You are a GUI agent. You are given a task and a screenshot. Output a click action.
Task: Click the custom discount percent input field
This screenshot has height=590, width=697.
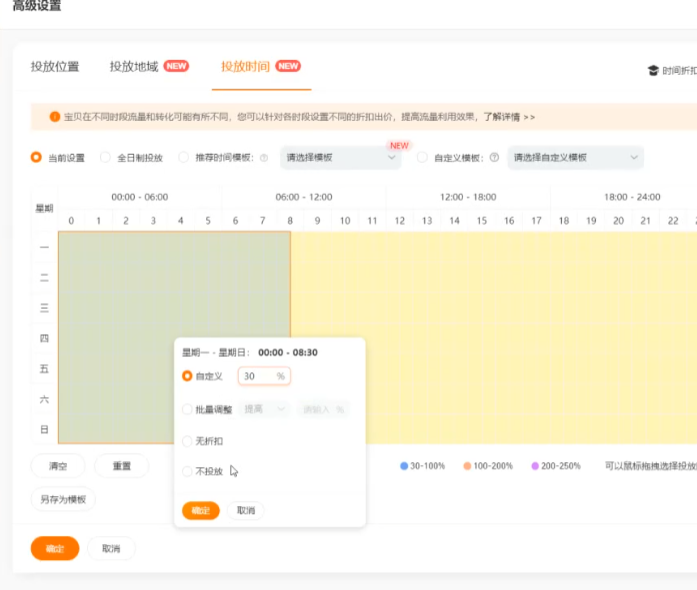(257, 376)
